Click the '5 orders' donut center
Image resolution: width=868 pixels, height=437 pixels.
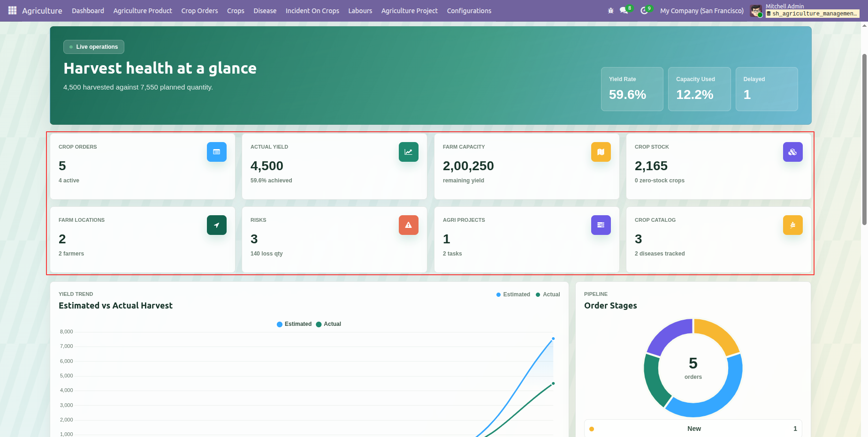tap(693, 368)
